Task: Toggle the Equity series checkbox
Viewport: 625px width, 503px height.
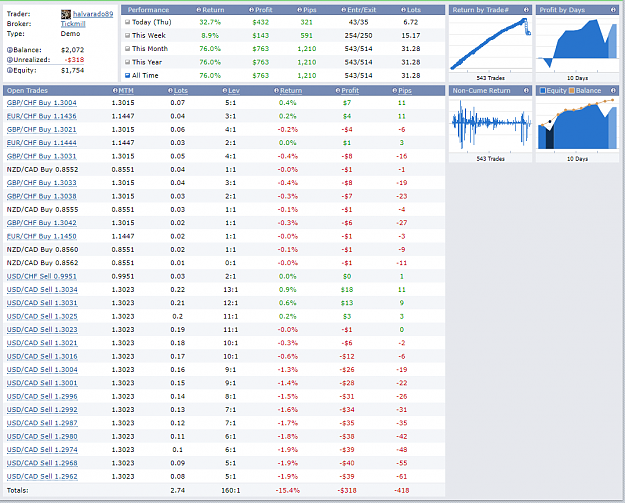Action: coord(542,90)
